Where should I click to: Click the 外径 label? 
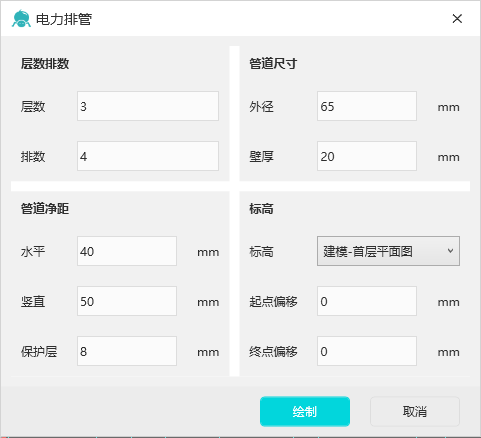coord(261,107)
